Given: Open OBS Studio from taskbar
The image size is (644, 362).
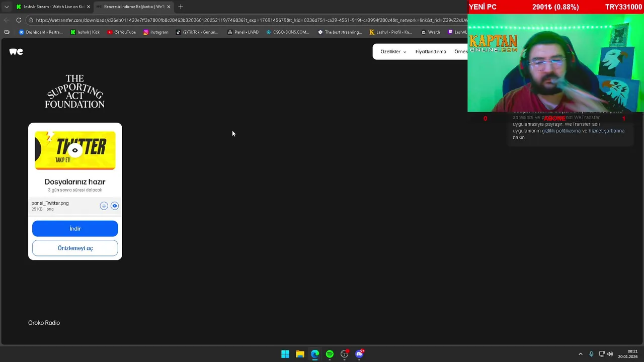Looking at the screenshot, I should (x=345, y=354).
